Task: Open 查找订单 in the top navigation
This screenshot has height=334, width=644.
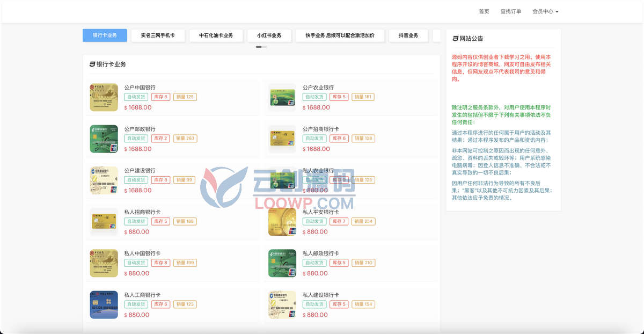Action: click(511, 11)
